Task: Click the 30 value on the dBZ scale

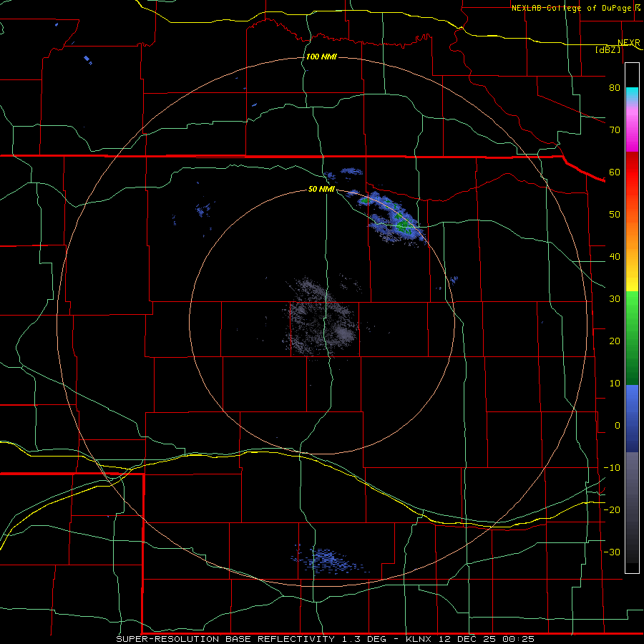Action: (x=615, y=298)
